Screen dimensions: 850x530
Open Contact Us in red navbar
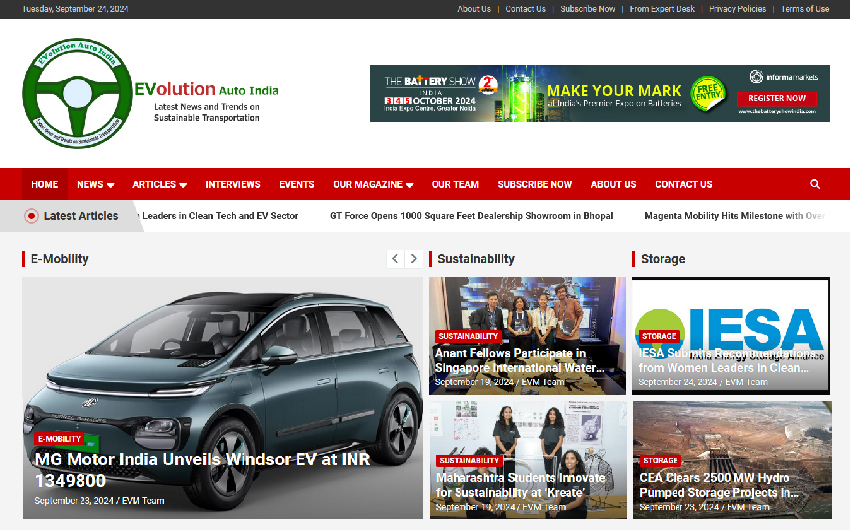tap(684, 184)
